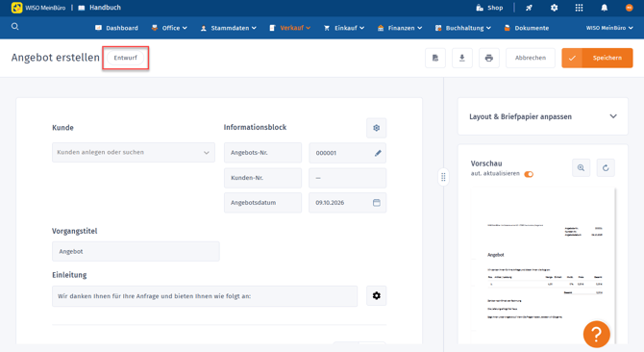The image size is (644, 352).
Task: Expand the WISO MeinBüro account dropdown
Action: (x=609, y=28)
